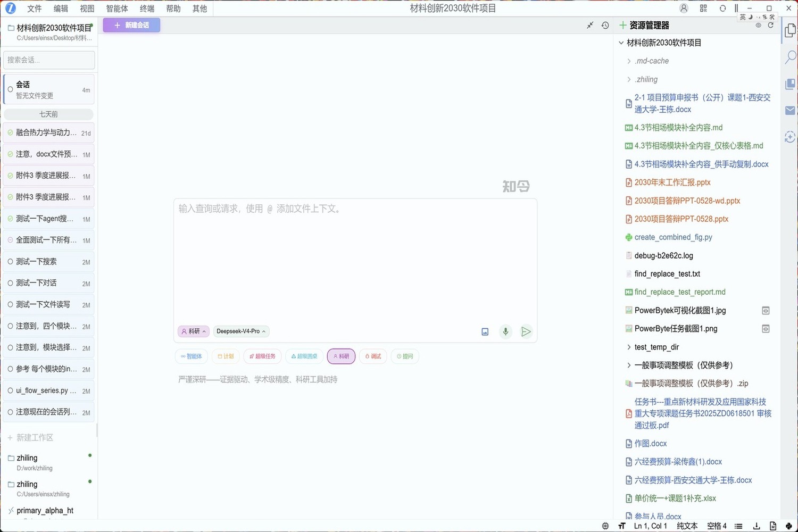The image size is (798, 532).
Task: Open the 科研 mode dropdown in input box
Action: pos(194,331)
